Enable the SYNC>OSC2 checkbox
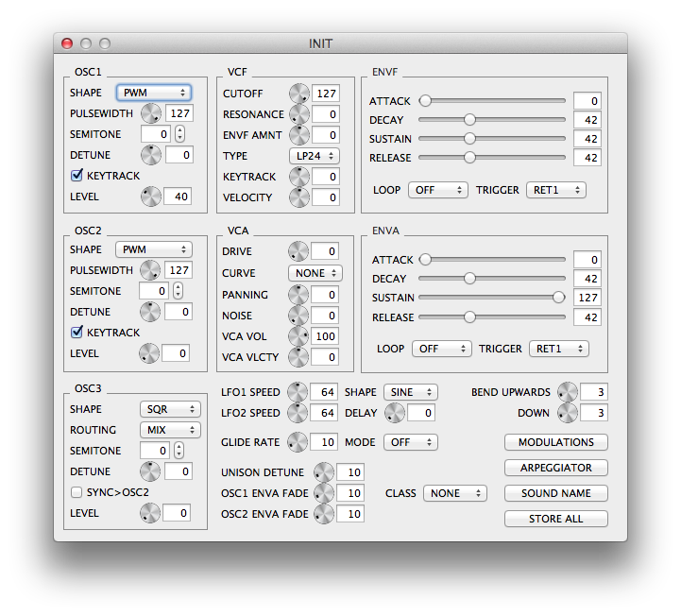 77,492
